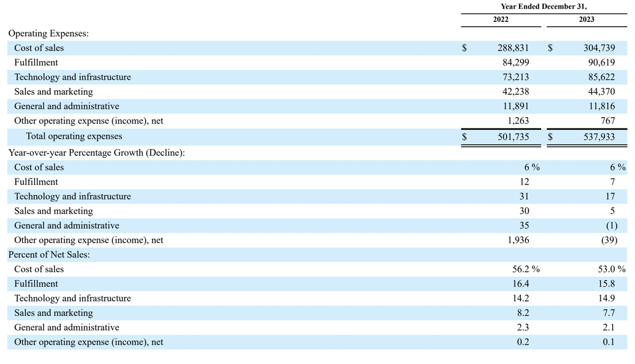Image resolution: width=635 pixels, height=364 pixels.
Task: Click General and administrative value 11,816
Action: [602, 106]
